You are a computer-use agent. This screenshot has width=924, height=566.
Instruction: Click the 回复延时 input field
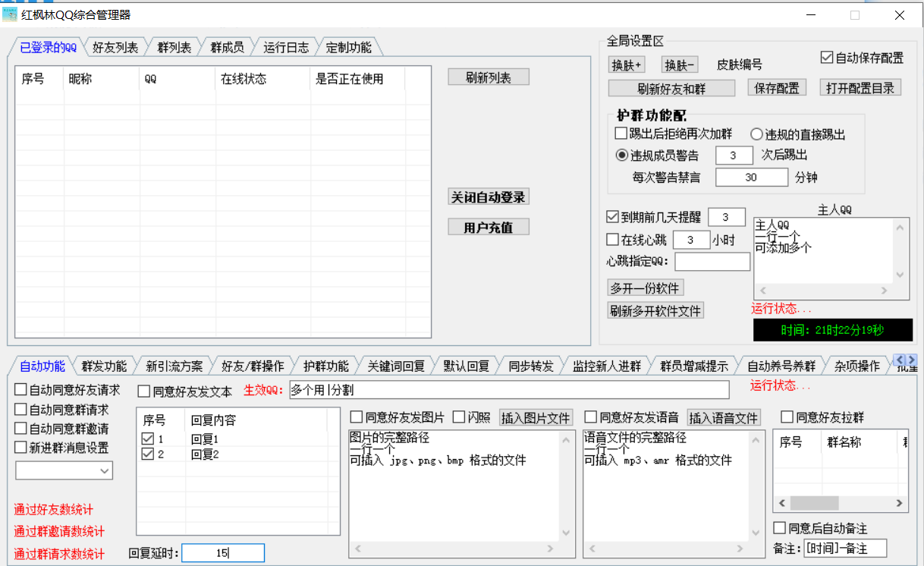tap(223, 553)
